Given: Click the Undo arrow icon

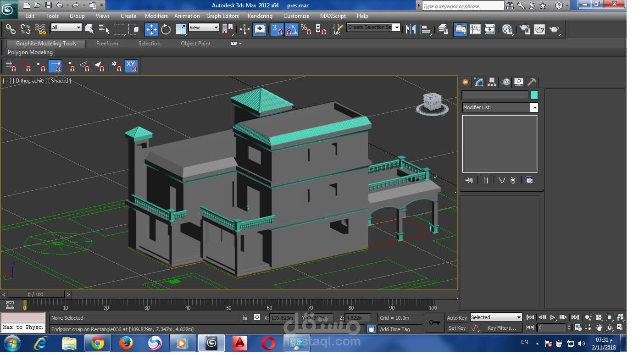Looking at the screenshot, I should pyautogui.click(x=60, y=6).
